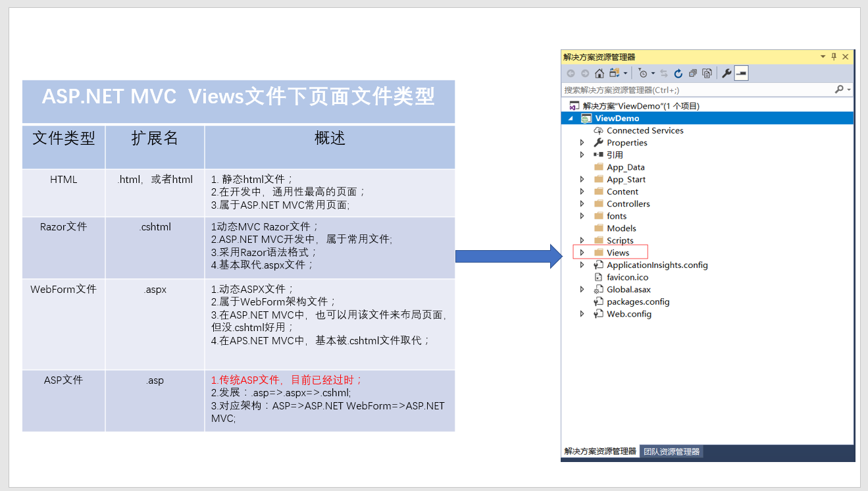Open the Window Position dropdown arrow in panel title
The width and height of the screenshot is (868, 491).
[x=823, y=57]
